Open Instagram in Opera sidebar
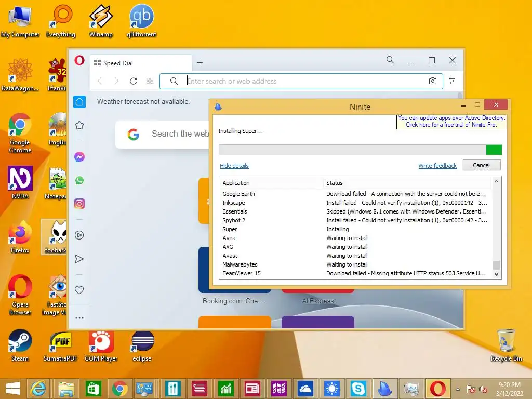This screenshot has height=399, width=532. (79, 204)
